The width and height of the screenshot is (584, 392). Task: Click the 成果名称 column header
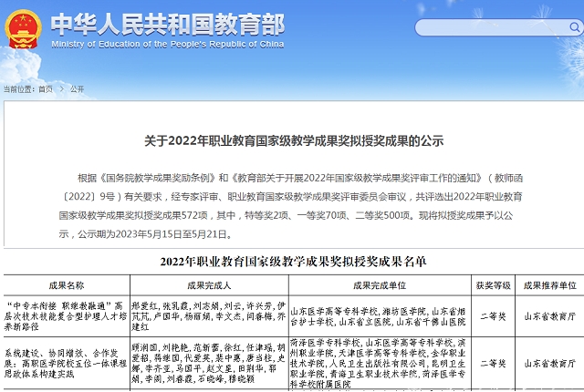pos(67,285)
